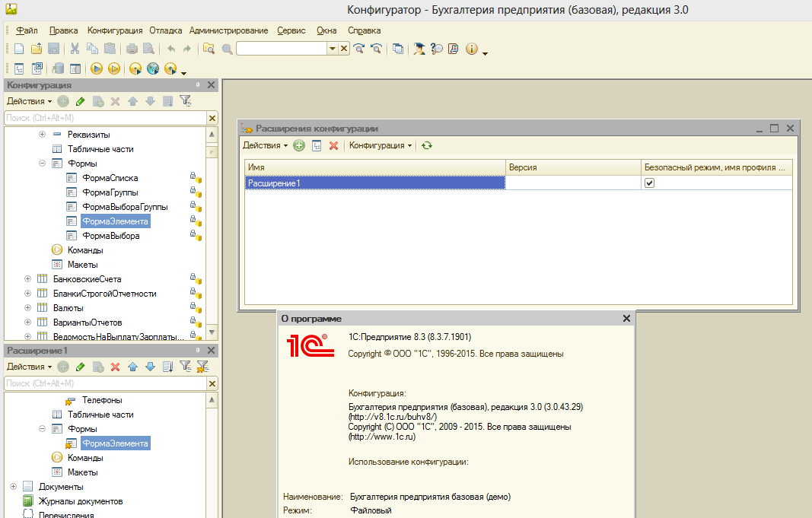Clear Конфигурация panel search with X button
The height and width of the screenshot is (518, 812).
click(212, 118)
